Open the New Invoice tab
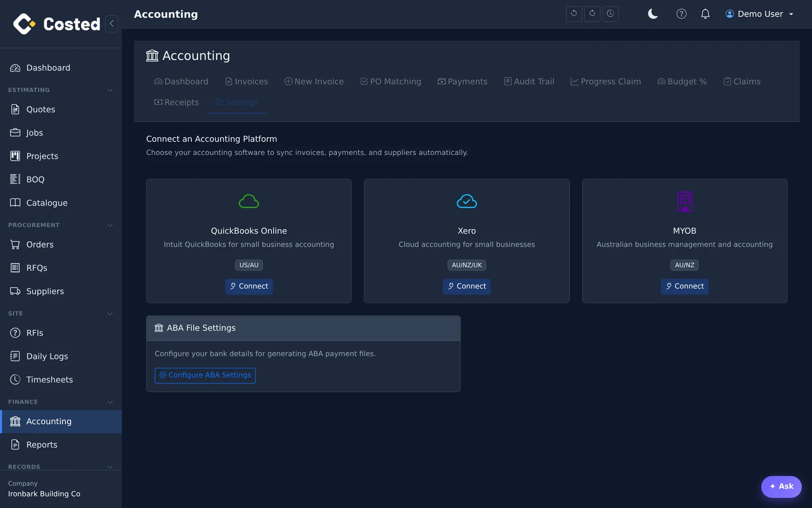Screen dimensions: 812x508 click(x=314, y=82)
